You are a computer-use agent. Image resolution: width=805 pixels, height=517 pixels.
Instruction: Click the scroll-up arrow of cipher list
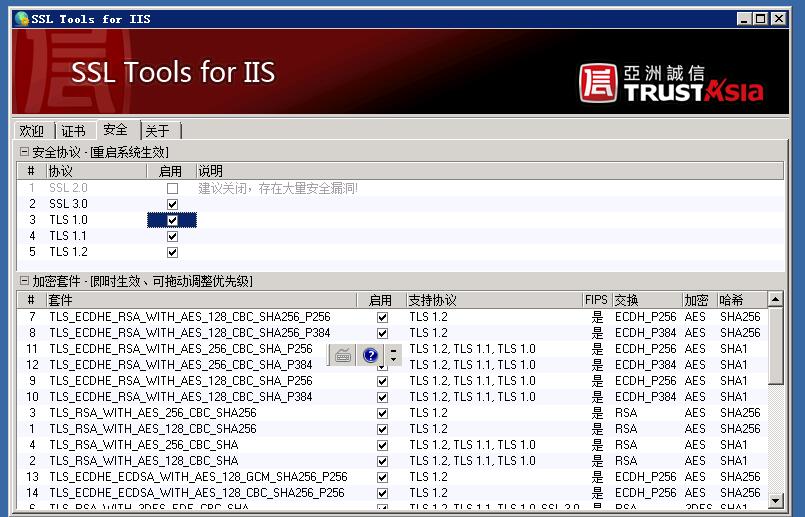click(775, 300)
